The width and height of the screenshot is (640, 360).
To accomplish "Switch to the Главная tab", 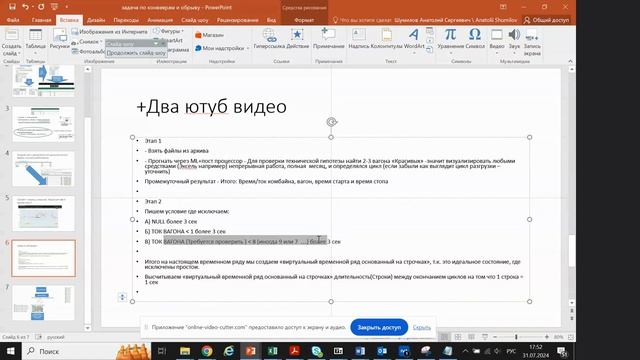I will point(41,20).
